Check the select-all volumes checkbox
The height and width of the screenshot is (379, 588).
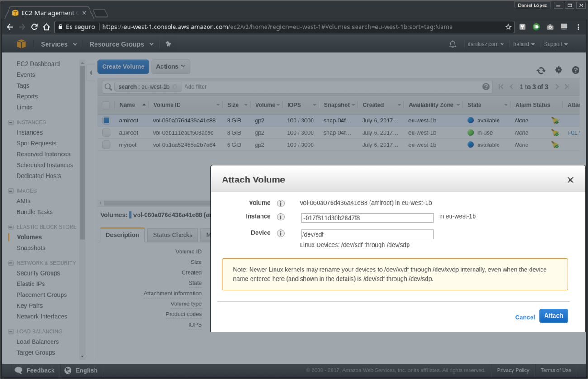[x=106, y=104]
